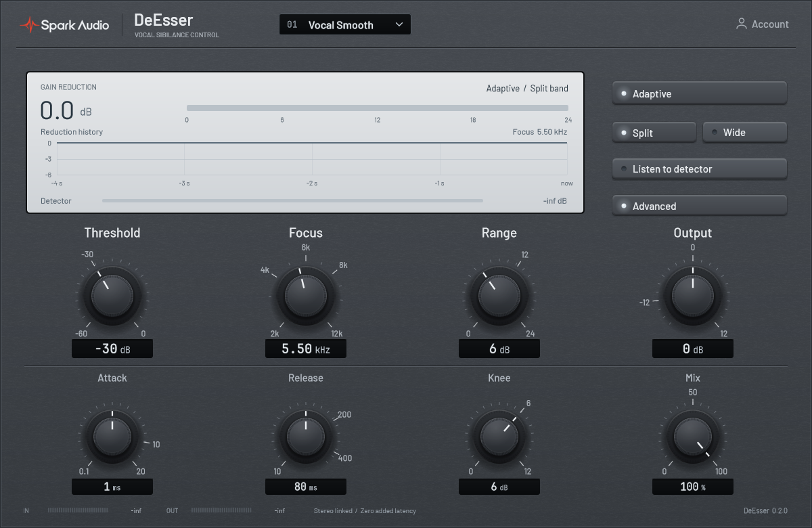Click the Output gain knob
This screenshot has width=812, height=528.
point(693,296)
